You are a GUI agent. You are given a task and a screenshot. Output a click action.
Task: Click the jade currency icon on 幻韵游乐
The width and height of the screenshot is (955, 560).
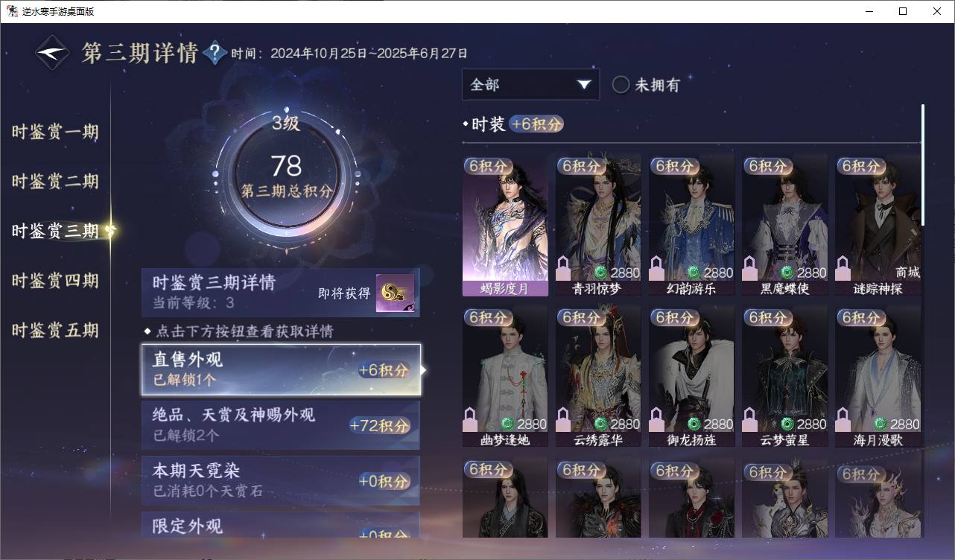694,273
